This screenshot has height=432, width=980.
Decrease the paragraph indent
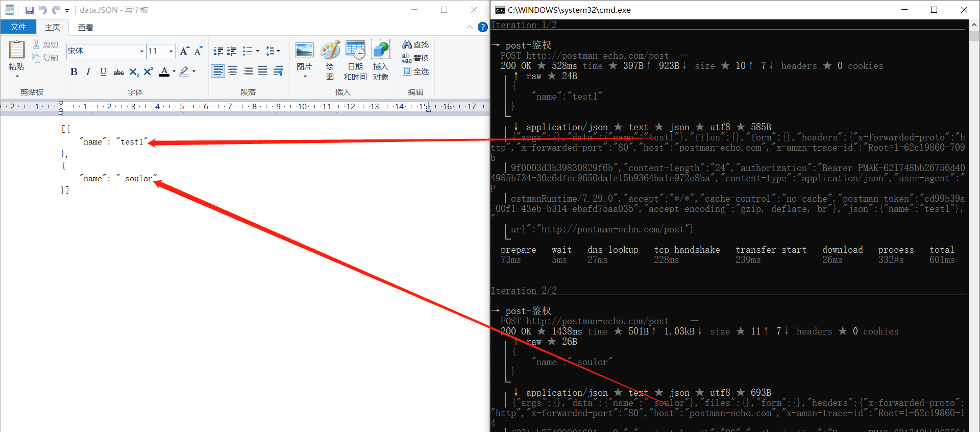[218, 51]
